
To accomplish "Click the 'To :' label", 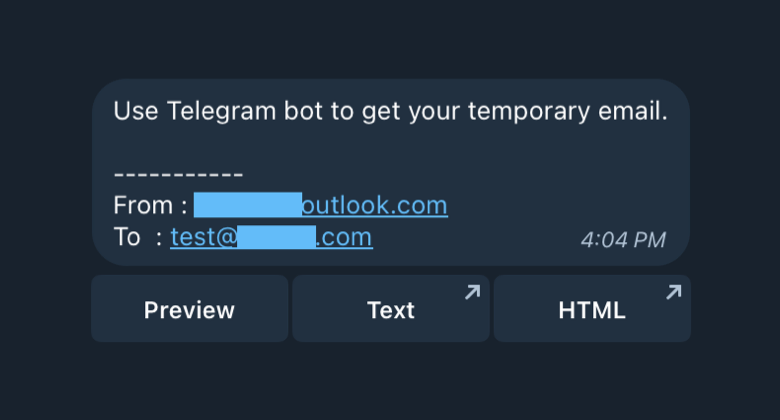I will pos(138,237).
